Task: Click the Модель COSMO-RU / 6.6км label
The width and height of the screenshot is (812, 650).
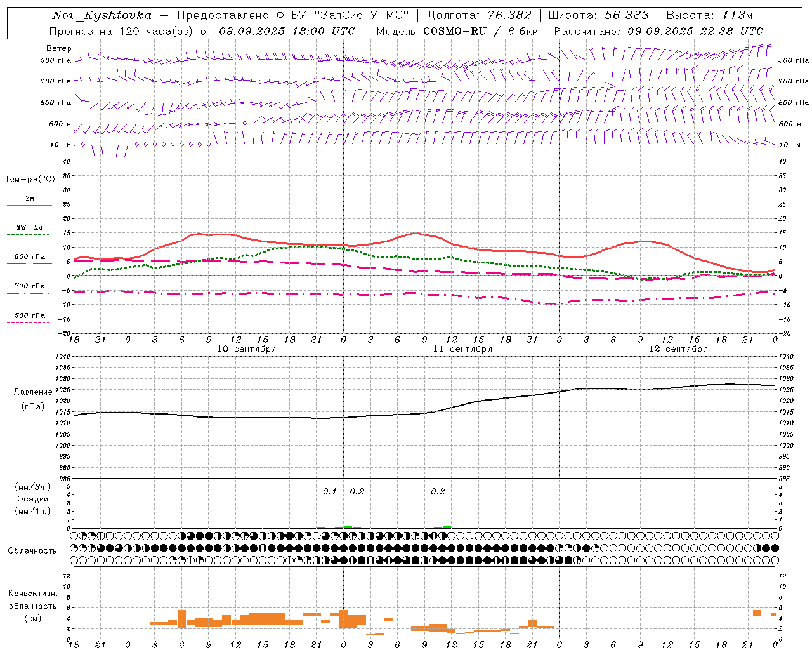Action: click(x=457, y=31)
